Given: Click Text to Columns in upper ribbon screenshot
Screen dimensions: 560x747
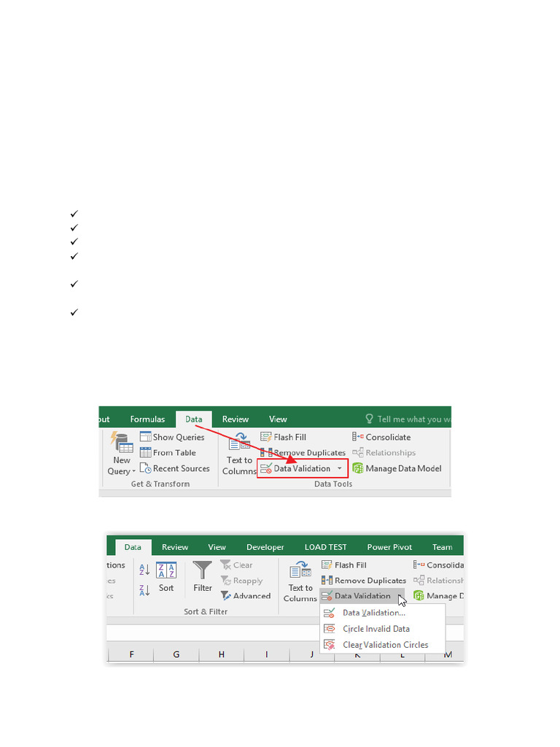Looking at the screenshot, I should coord(239,453).
